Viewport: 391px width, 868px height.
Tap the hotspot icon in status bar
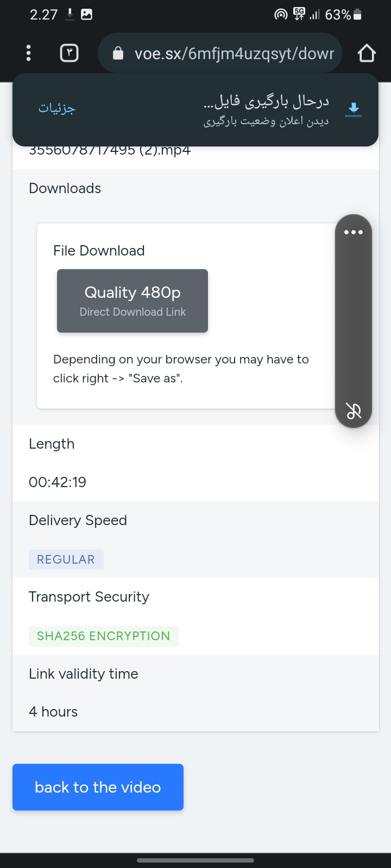click(x=281, y=15)
